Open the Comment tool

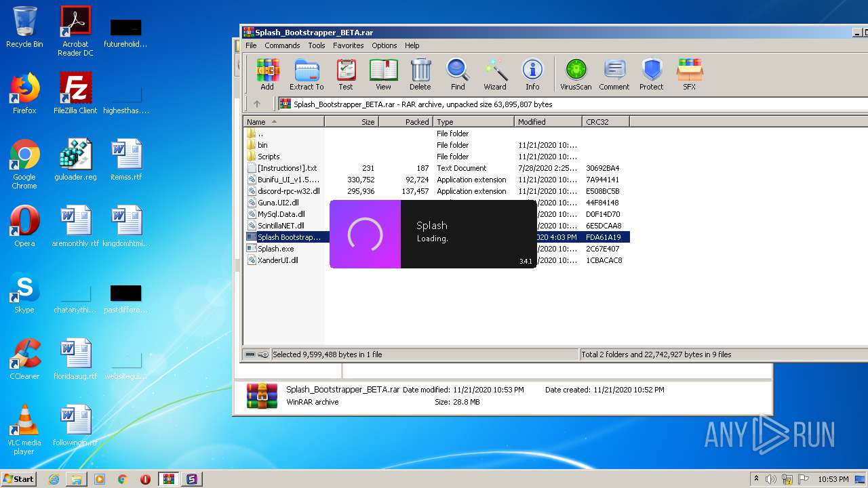[614, 74]
